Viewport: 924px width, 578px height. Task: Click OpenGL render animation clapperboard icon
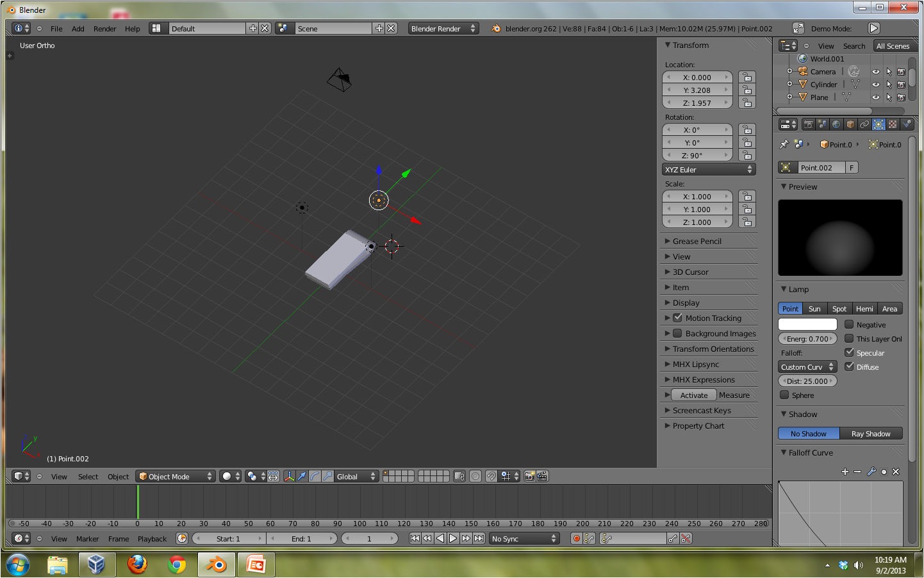click(542, 476)
